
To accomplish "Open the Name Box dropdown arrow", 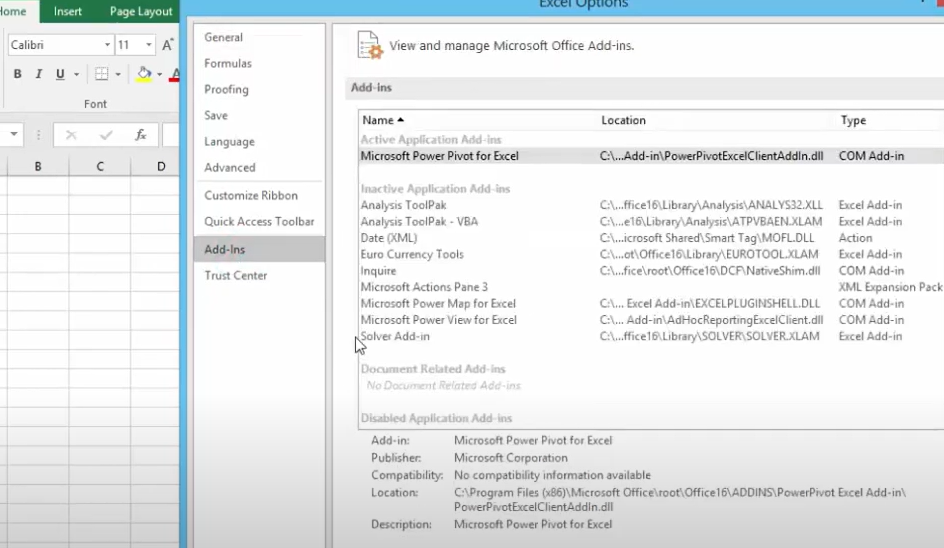I will pyautogui.click(x=13, y=134).
